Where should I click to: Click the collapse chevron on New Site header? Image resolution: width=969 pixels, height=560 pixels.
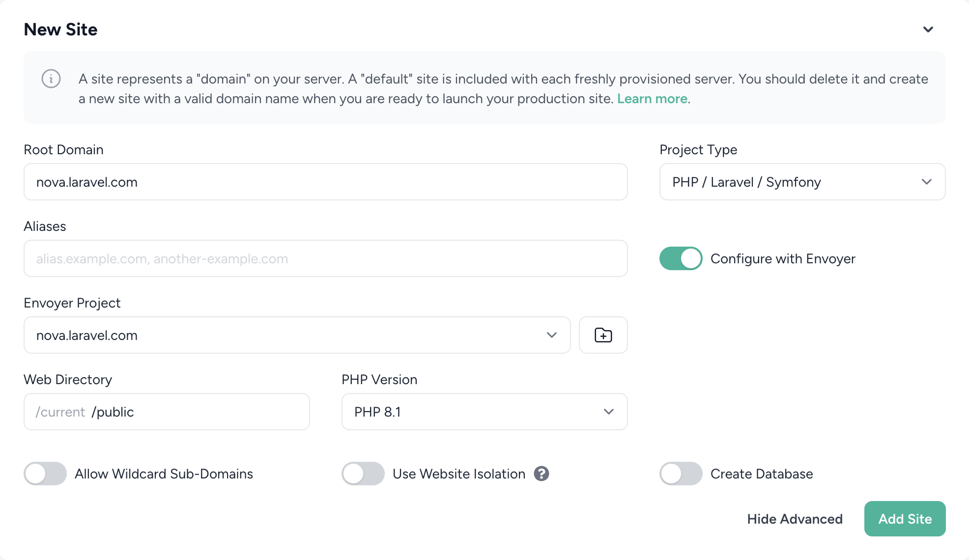coord(928,29)
